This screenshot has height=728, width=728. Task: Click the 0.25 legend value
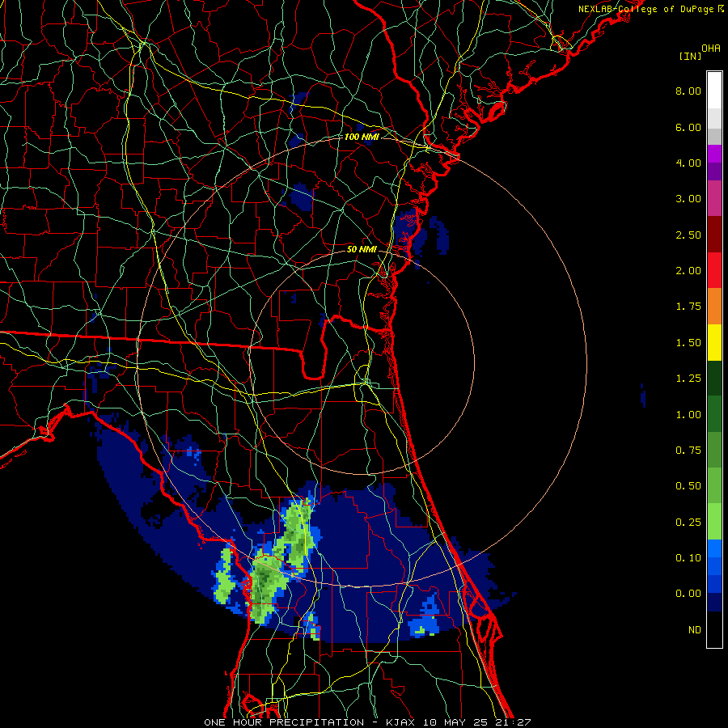[688, 523]
